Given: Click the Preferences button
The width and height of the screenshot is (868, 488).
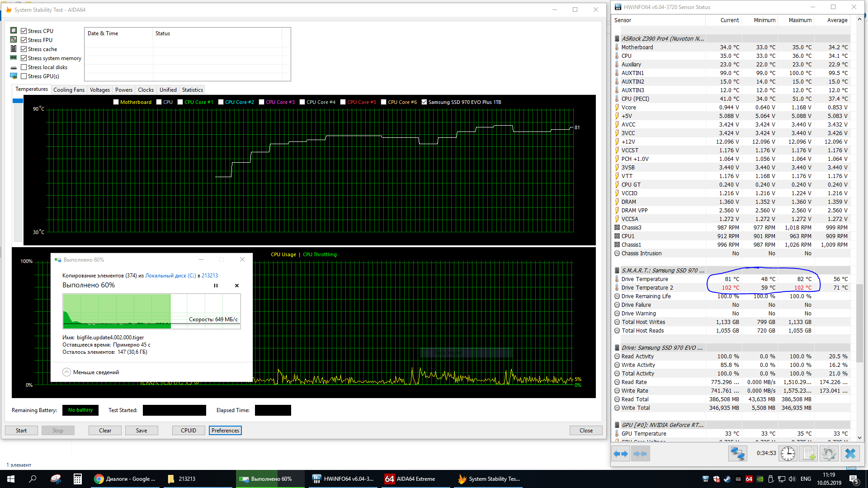Looking at the screenshot, I should pyautogui.click(x=225, y=431).
